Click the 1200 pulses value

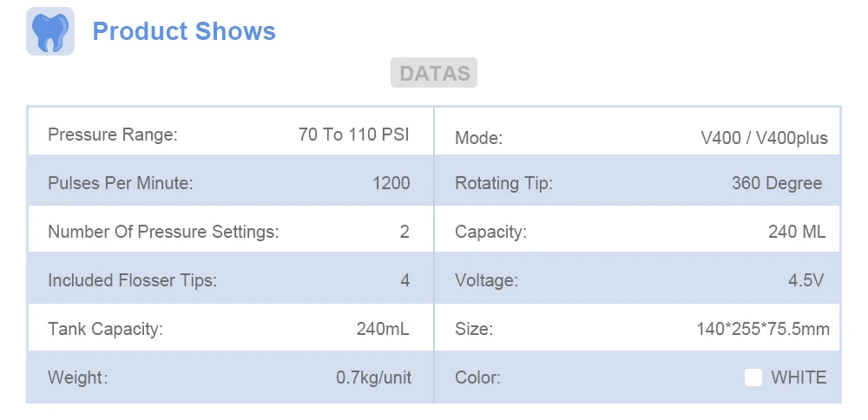click(x=391, y=183)
